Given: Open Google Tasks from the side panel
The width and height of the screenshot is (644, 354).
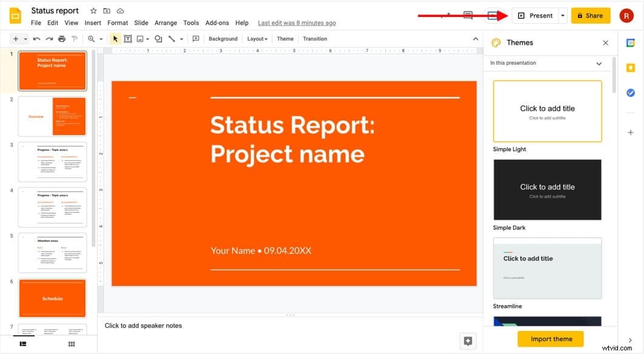Looking at the screenshot, I should click(630, 93).
